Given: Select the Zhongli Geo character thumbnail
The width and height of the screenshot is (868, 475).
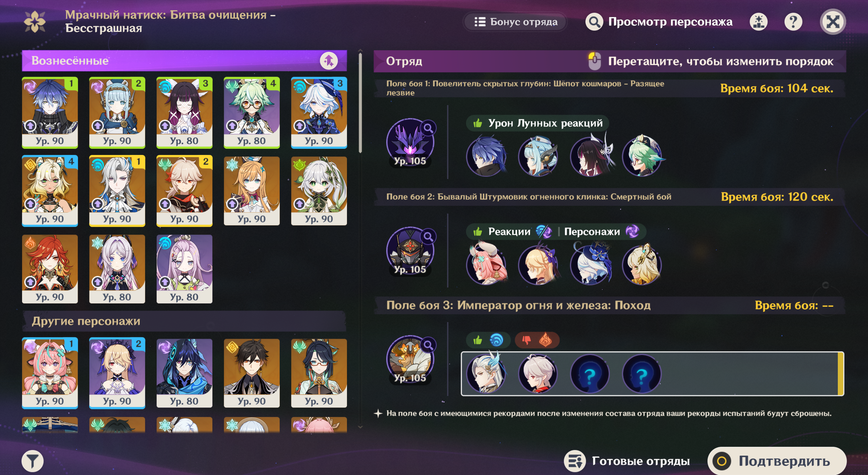Looking at the screenshot, I should coord(252,373).
